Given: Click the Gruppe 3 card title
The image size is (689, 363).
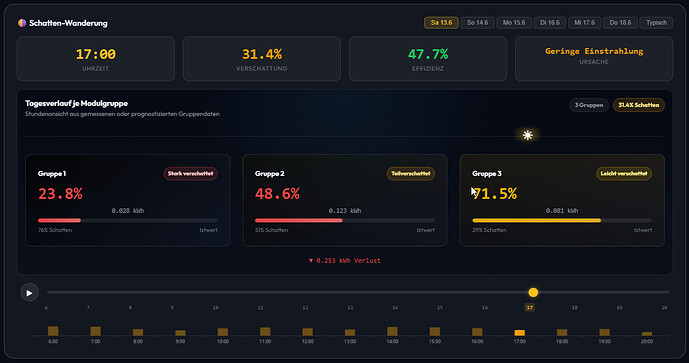Looking at the screenshot, I should (x=487, y=174).
